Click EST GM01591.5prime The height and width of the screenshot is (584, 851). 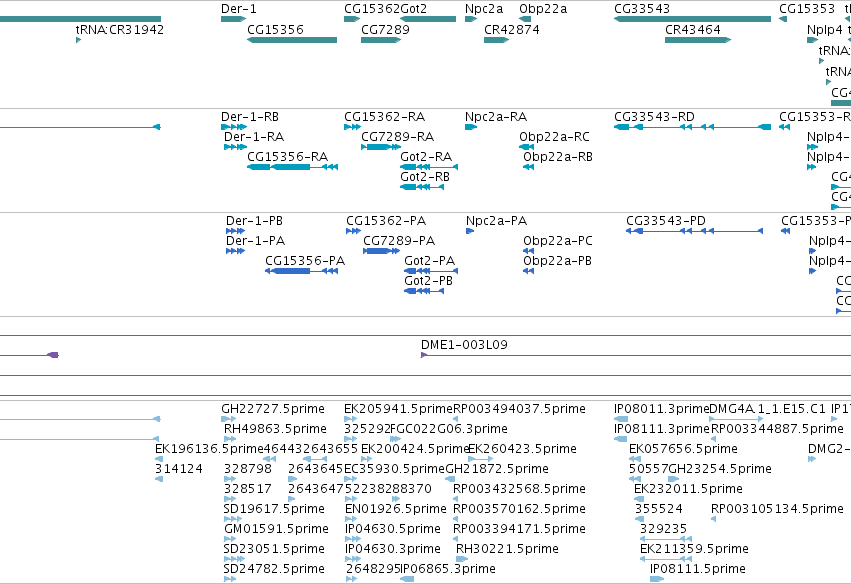click(x=230, y=539)
